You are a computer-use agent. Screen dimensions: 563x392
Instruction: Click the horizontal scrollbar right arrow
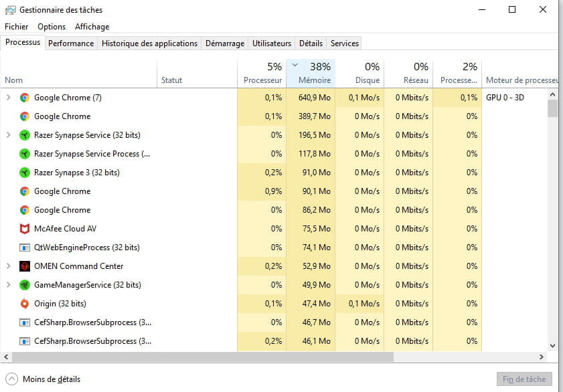tap(542, 357)
